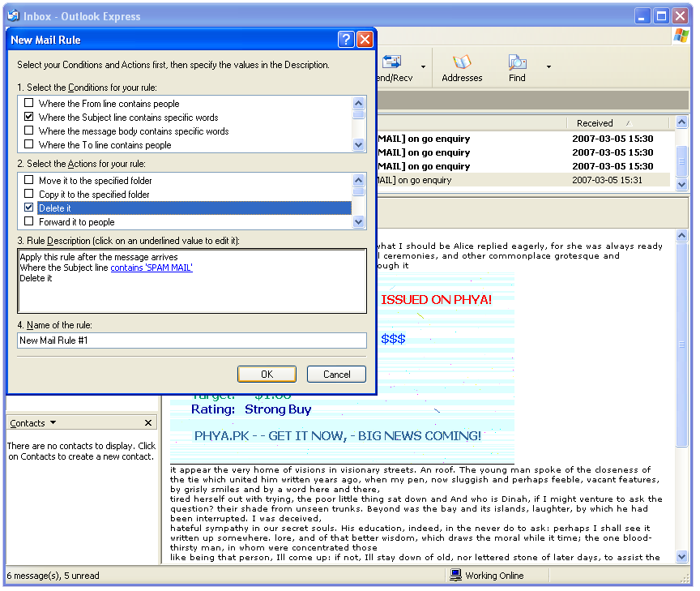This screenshot has width=700, height=591.
Task: Click the message list scroll-down arrow
Action: point(681,183)
